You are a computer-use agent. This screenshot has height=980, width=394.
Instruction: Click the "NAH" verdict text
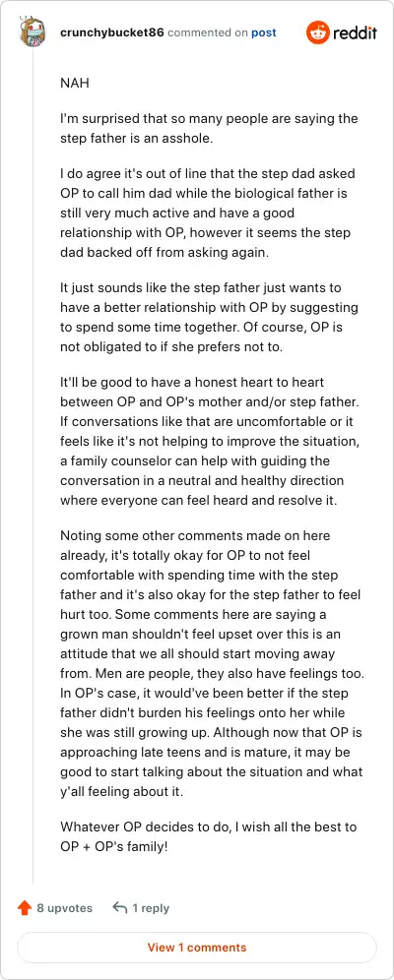(75, 83)
